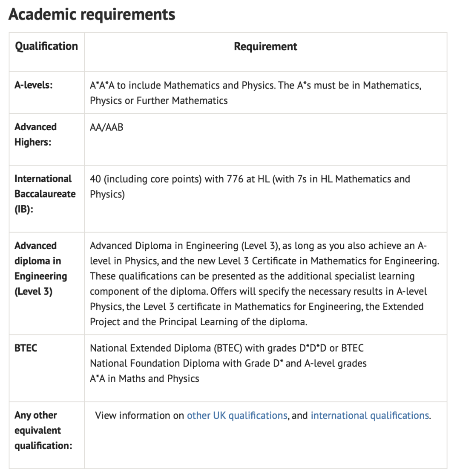
Task: Select Any other equivalent qualification label
Action: click(43, 430)
